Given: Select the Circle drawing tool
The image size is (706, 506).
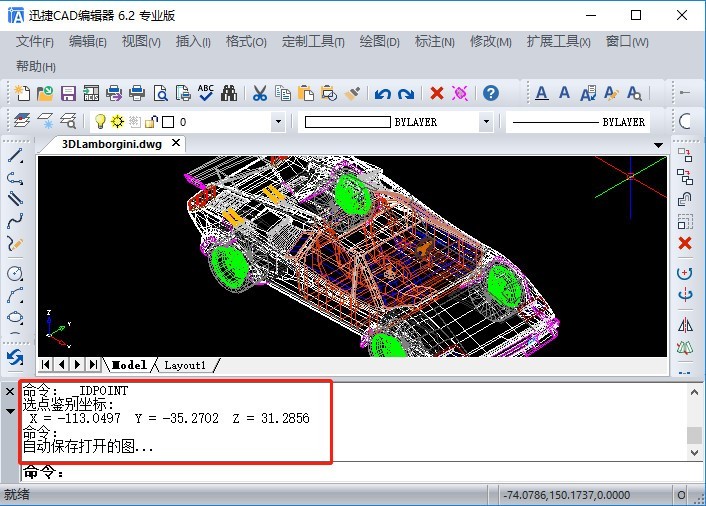Looking at the screenshot, I should 15,273.
